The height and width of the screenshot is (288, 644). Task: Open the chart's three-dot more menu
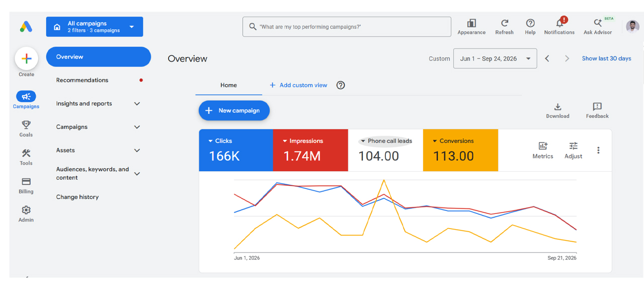pos(598,150)
